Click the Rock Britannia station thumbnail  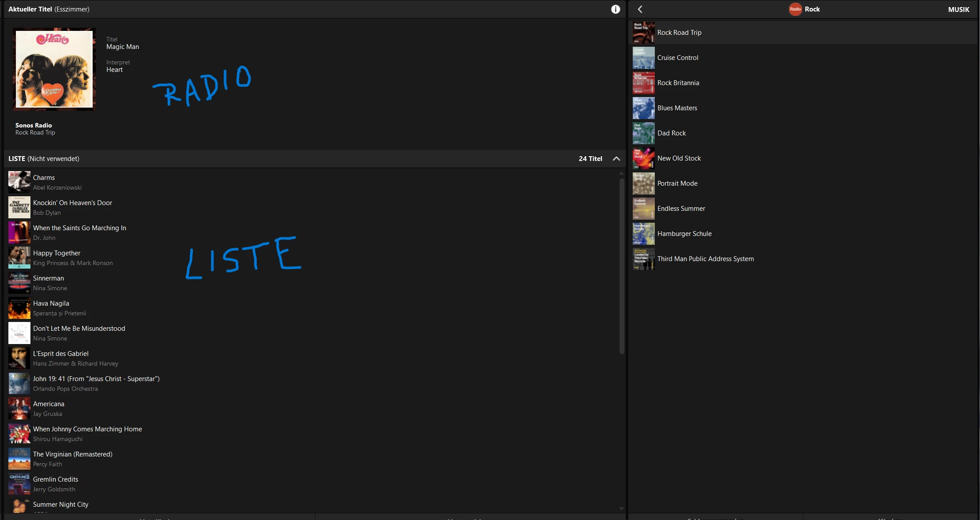(644, 83)
